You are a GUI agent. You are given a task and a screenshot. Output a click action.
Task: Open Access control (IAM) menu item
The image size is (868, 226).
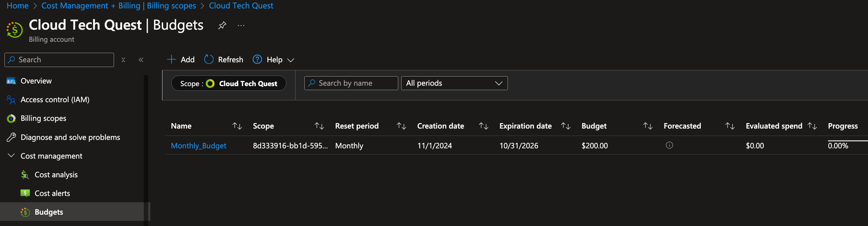tap(55, 100)
